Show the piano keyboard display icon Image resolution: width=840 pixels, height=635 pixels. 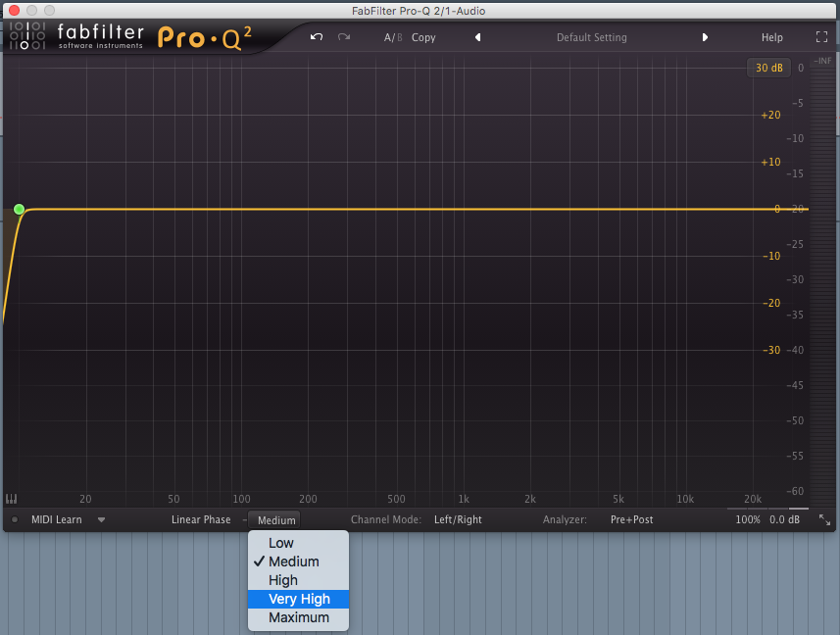point(11,499)
